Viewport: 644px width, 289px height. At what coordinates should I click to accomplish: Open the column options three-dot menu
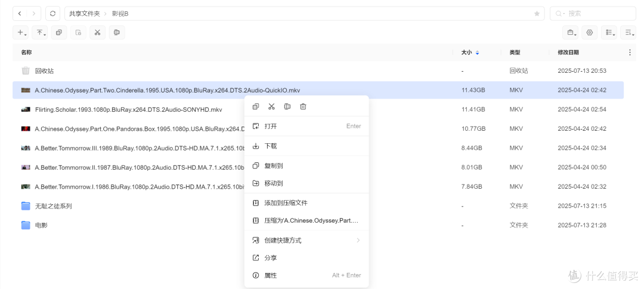(630, 53)
